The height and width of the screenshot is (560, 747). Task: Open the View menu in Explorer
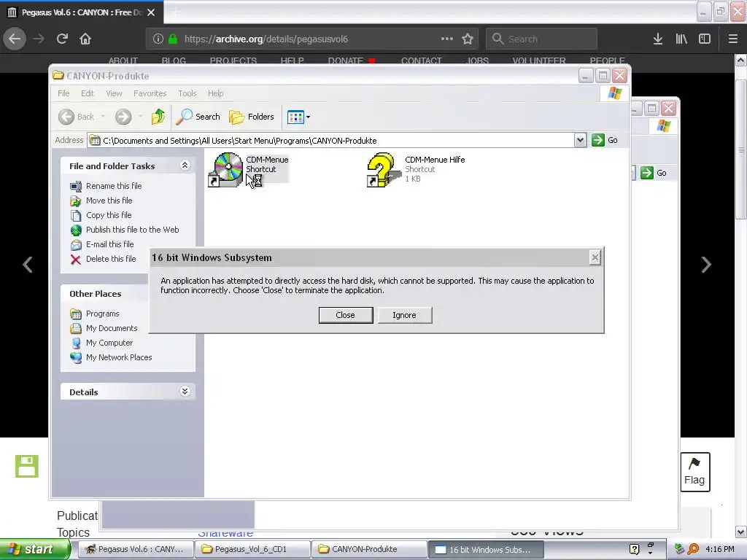[114, 93]
